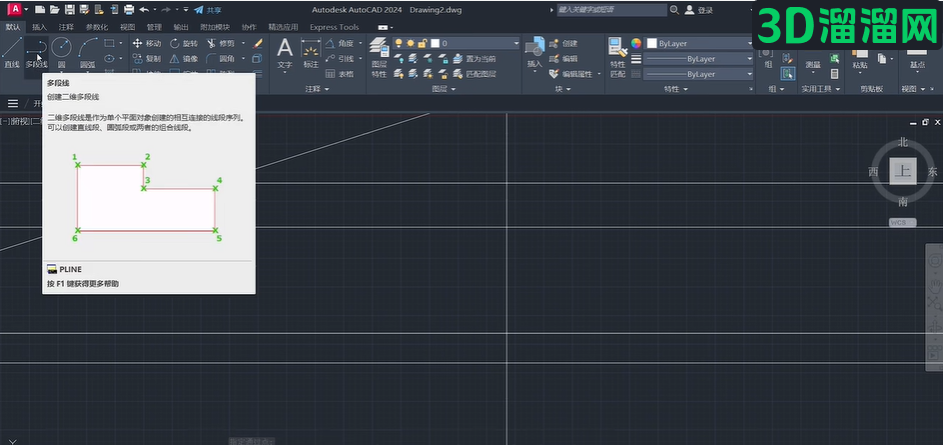
Task: Open the object color ByLayer dropdown
Action: 699,43
